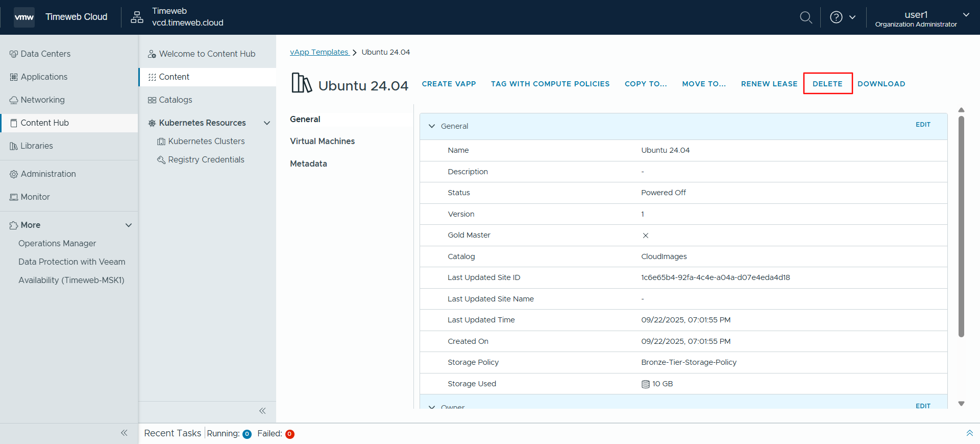Click the Kubernetes Clusters icon
980x444 pixels.
click(x=161, y=142)
